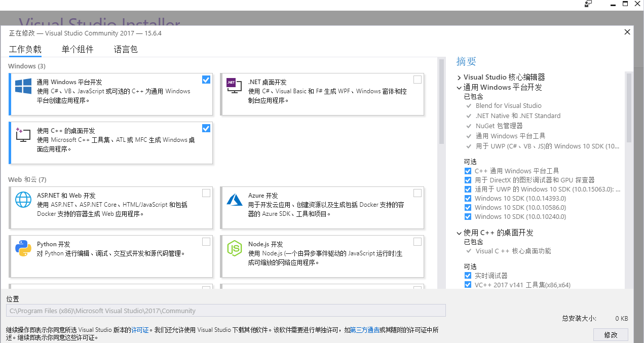Click the Azure 开发 logo icon
The height and width of the screenshot is (343, 644).
pyautogui.click(x=234, y=200)
